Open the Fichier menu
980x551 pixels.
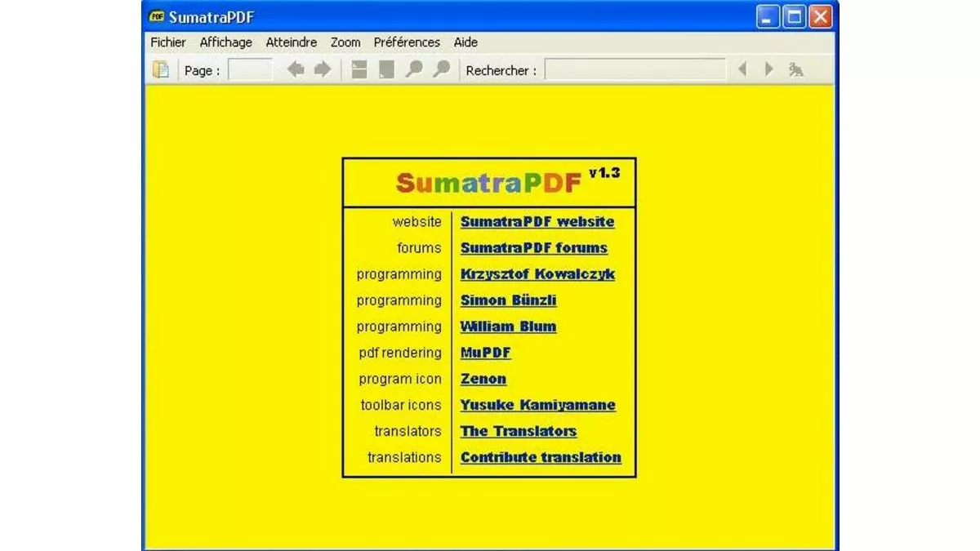click(x=167, y=42)
